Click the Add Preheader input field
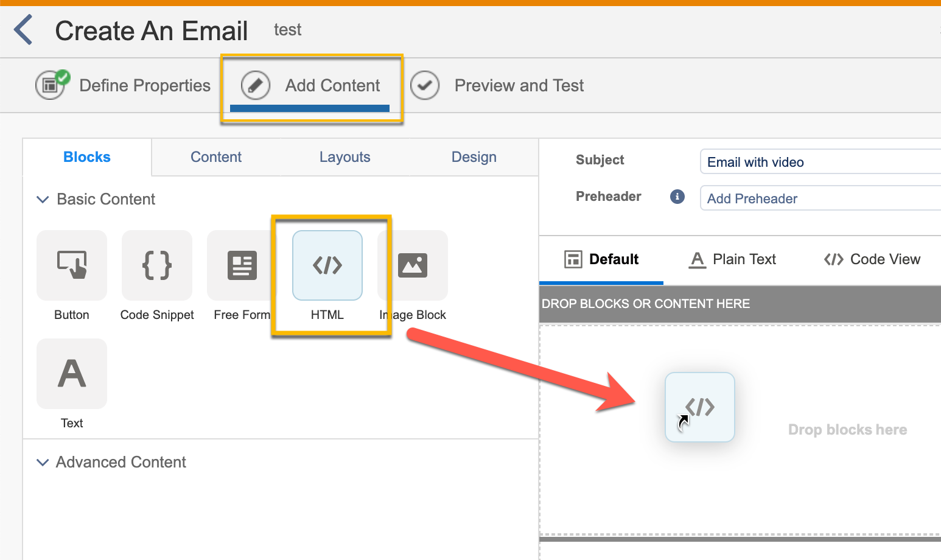 tap(820, 198)
